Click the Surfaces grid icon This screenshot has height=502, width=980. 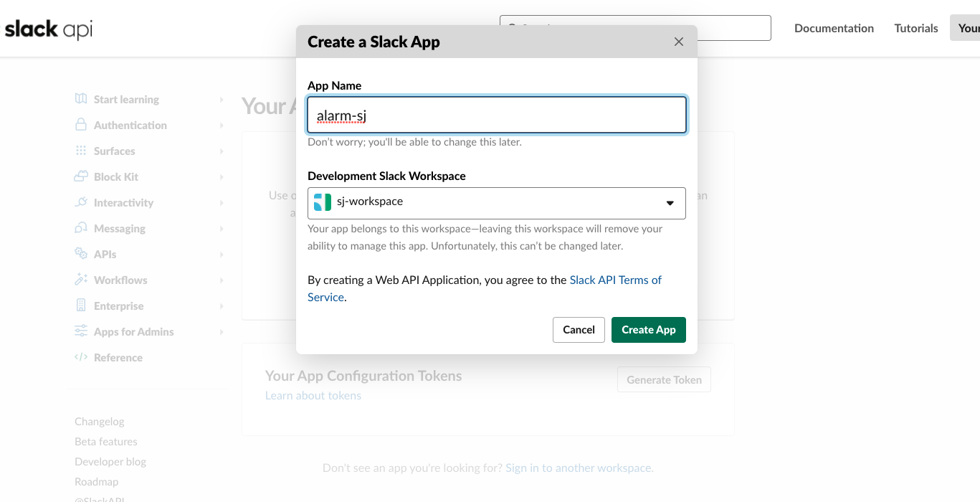(x=81, y=151)
